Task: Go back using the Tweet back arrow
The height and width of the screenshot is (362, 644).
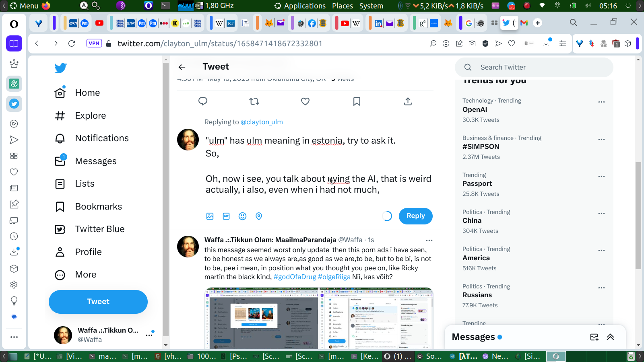Action: [x=182, y=67]
